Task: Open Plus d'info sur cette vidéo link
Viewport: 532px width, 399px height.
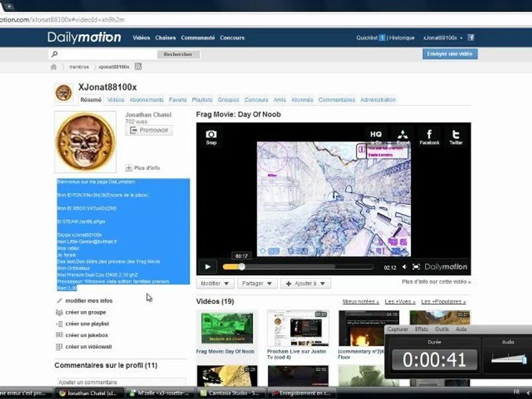Action: [x=436, y=282]
